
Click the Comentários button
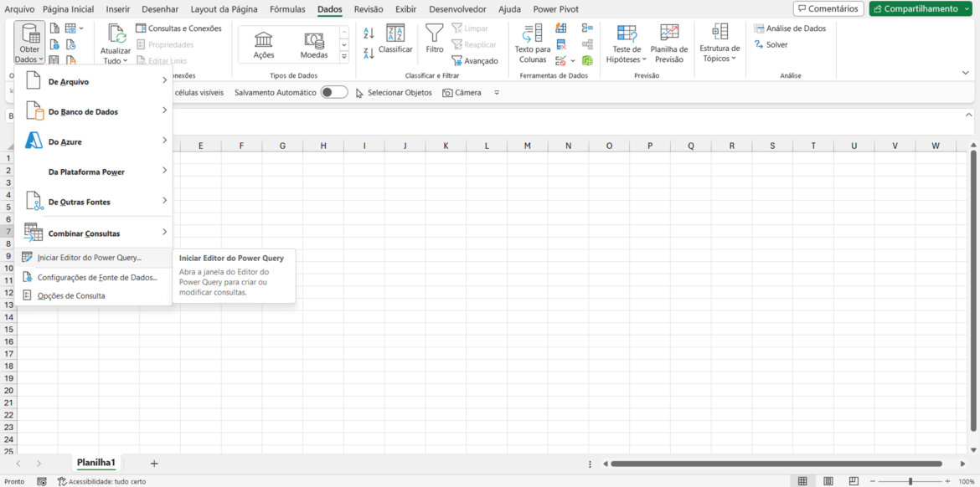tap(828, 8)
